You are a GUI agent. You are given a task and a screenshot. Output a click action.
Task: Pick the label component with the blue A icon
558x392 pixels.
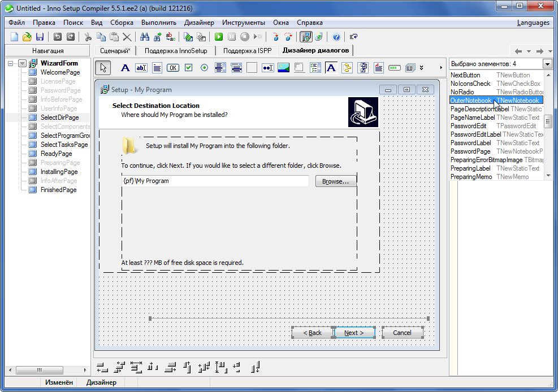pos(126,68)
